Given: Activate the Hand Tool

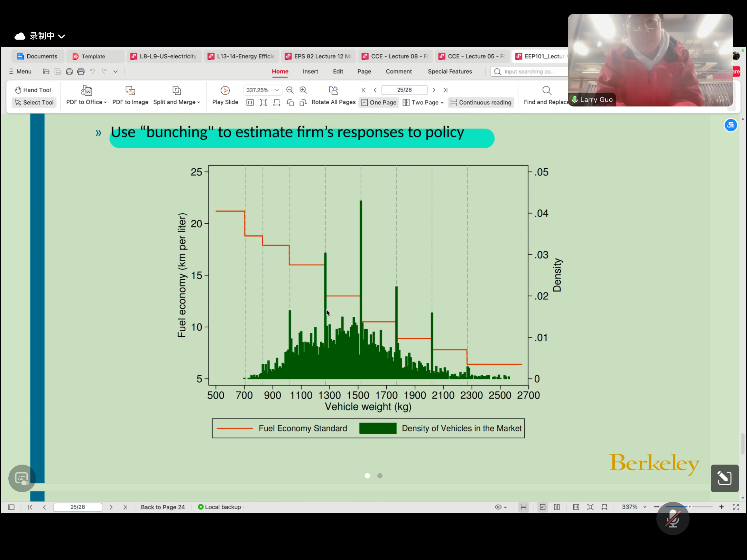Looking at the screenshot, I should 33,90.
